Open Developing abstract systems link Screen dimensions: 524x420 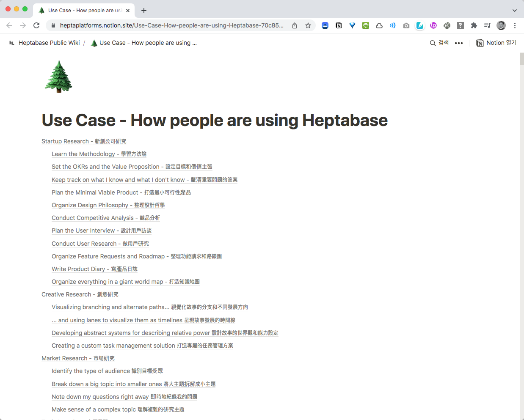165,333
